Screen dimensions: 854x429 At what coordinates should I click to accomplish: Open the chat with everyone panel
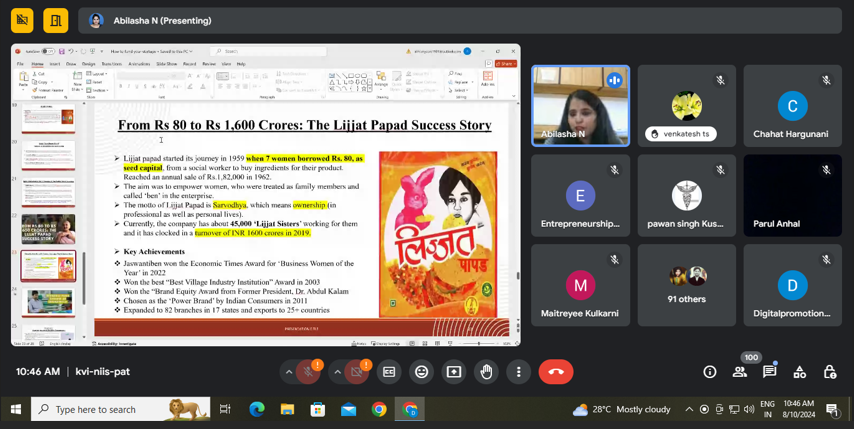[x=770, y=372]
